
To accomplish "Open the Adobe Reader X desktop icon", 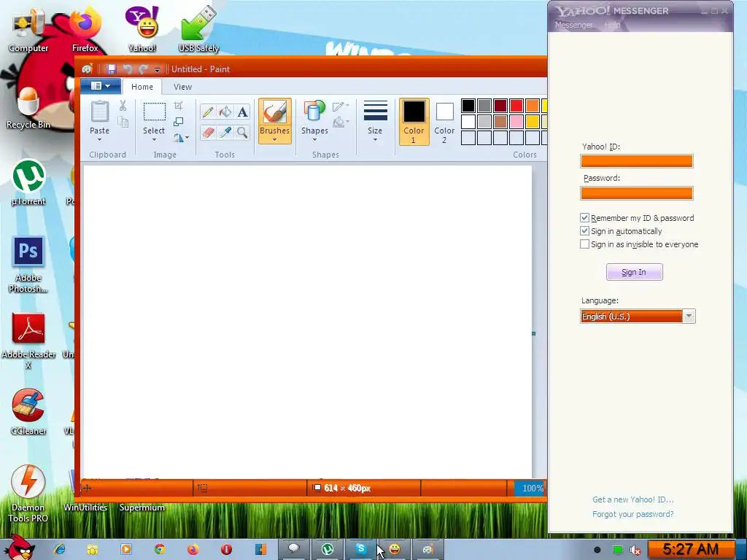I will [x=28, y=341].
